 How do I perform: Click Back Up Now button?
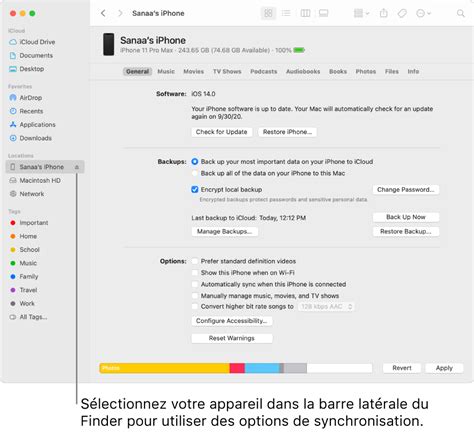406,217
